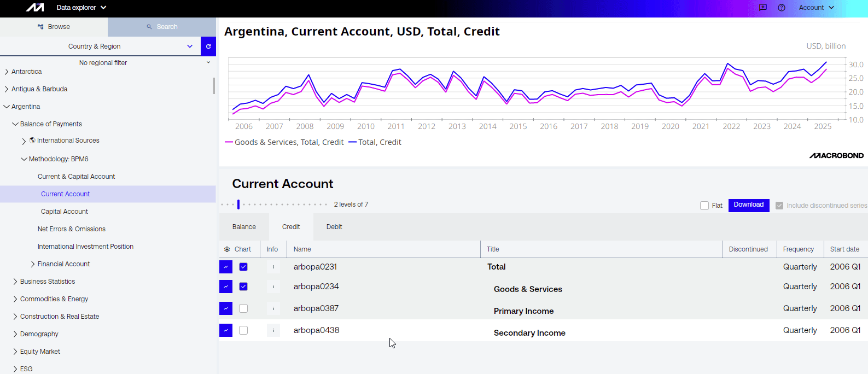Viewport: 868px width, 374px height.
Task: Click the Macrobond logo icon
Action: pyautogui.click(x=35, y=8)
